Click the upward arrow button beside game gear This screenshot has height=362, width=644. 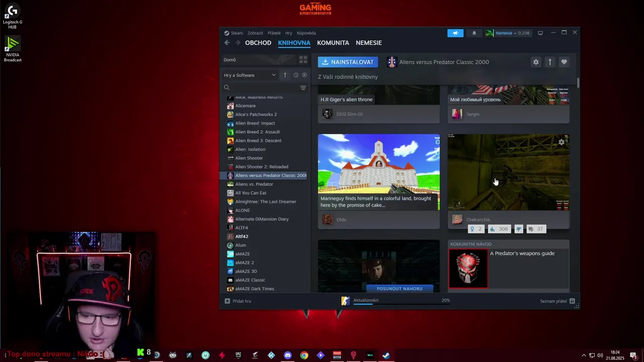[x=550, y=62]
